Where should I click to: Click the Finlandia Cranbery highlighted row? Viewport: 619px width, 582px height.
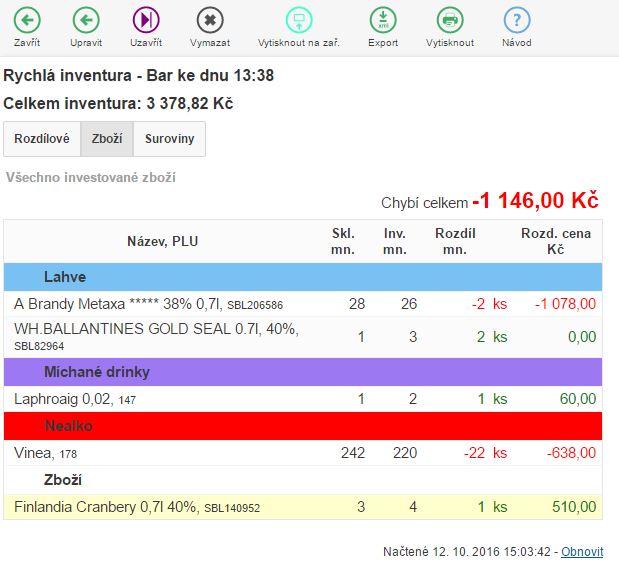coord(150,507)
